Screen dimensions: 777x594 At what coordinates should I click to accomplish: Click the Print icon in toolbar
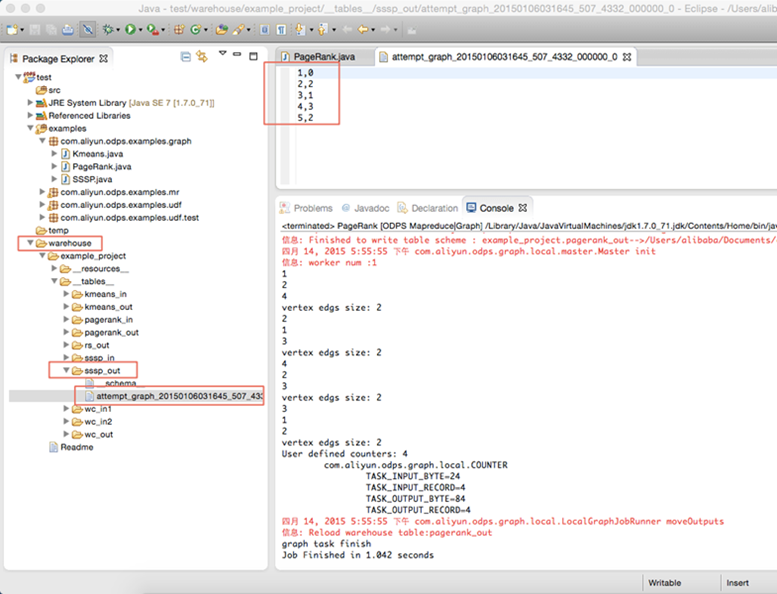[x=67, y=30]
